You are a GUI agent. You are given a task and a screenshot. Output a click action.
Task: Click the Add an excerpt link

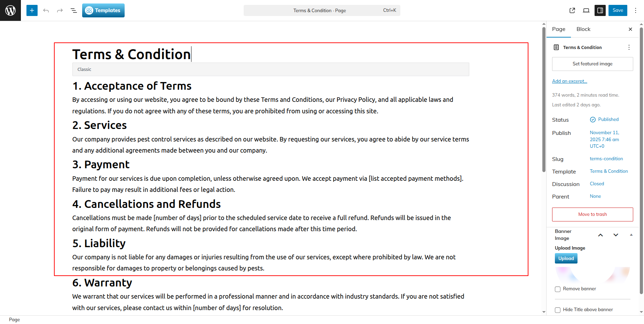(570, 81)
